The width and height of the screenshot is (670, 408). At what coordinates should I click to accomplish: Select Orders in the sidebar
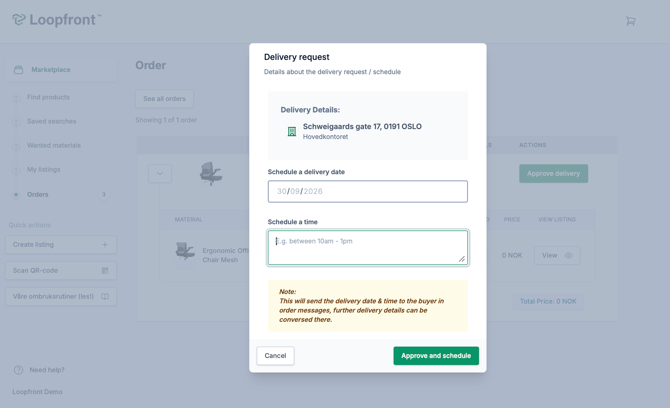coord(38,194)
